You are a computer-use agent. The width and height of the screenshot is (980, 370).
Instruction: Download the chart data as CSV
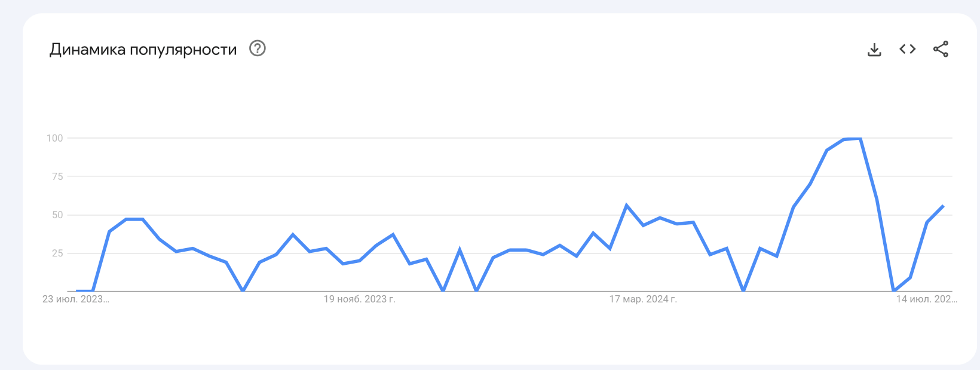pyautogui.click(x=874, y=49)
